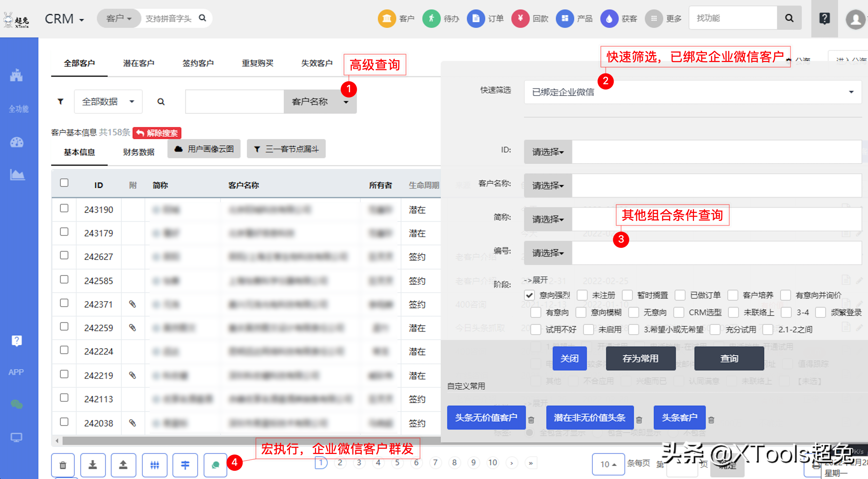This screenshot has height=479, width=868.
Task: Click the trash delete icon in bottom toolbar
Action: pyautogui.click(x=63, y=465)
